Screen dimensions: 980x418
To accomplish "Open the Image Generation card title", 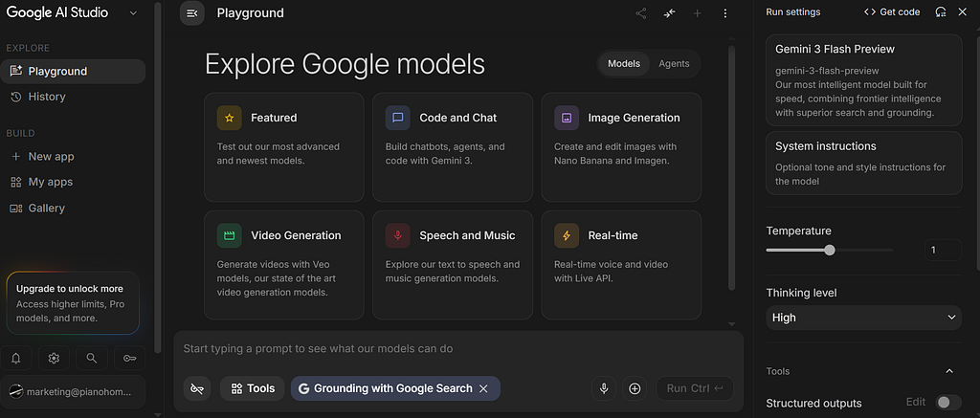I will click(x=634, y=118).
